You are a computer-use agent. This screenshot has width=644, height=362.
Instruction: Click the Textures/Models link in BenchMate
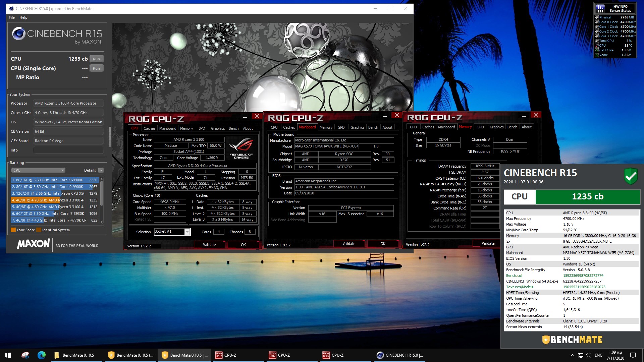point(520,287)
